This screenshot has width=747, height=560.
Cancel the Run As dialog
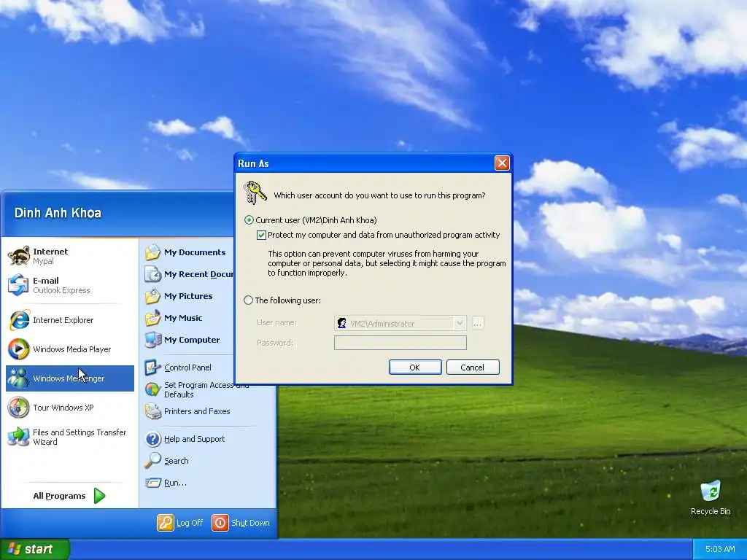tap(473, 367)
